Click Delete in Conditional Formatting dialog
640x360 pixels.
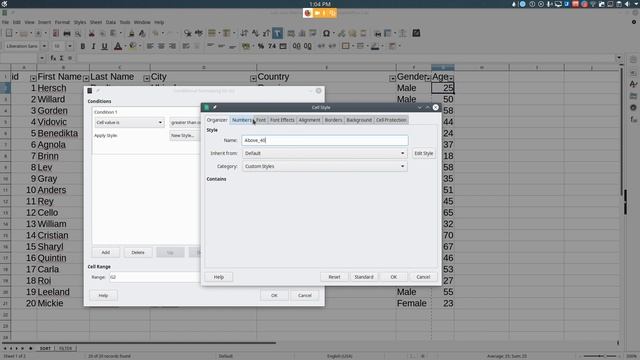click(x=138, y=252)
